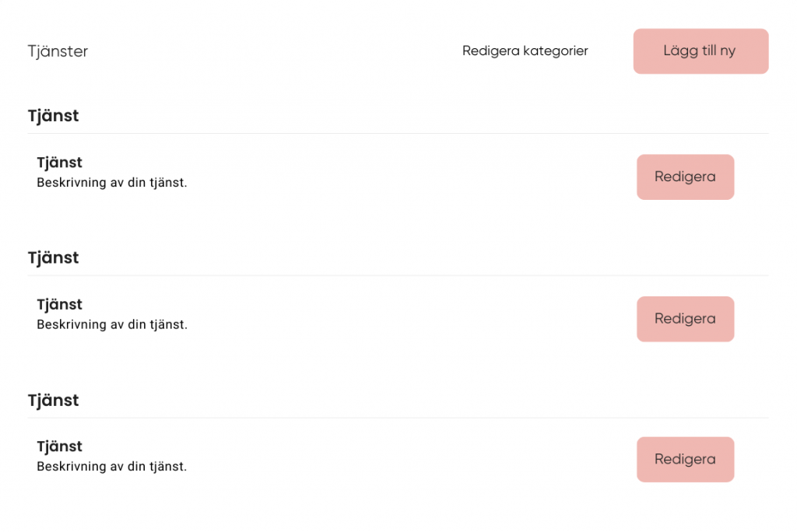Image resolution: width=797 pixels, height=532 pixels.
Task: Click the third service's bold Tjänst name
Action: (x=59, y=446)
